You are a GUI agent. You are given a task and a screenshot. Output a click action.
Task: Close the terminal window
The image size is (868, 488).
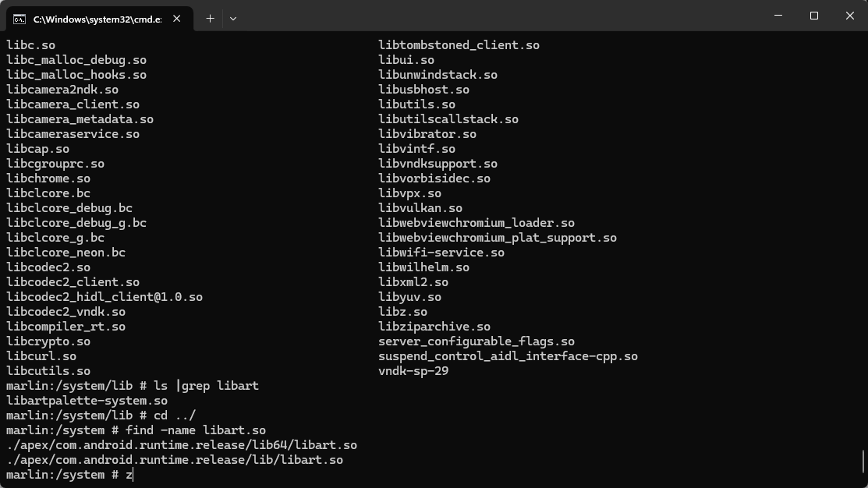850,16
